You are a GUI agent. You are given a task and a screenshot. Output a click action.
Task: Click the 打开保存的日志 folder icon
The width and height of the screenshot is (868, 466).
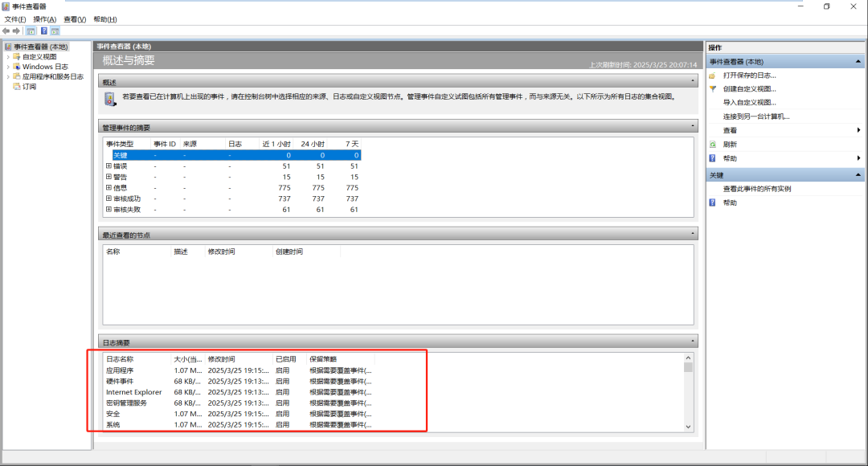click(x=712, y=75)
